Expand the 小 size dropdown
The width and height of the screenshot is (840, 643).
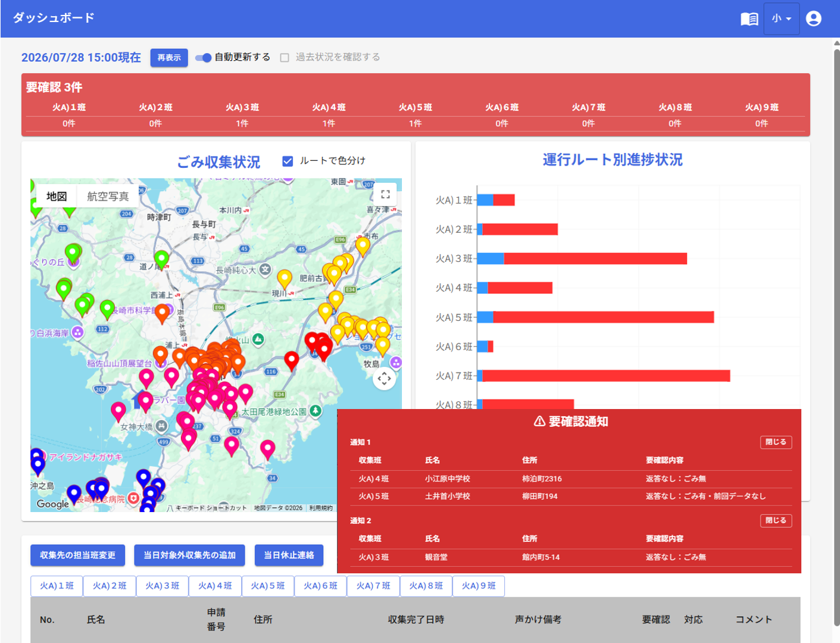(781, 18)
